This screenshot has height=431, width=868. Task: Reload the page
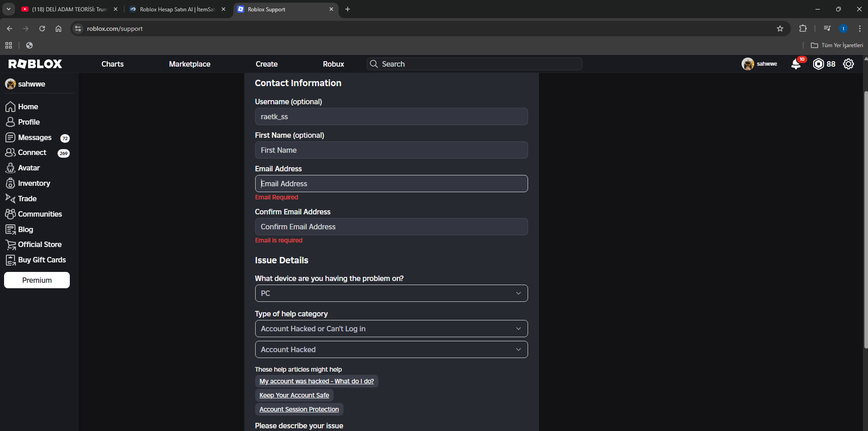[x=42, y=29]
